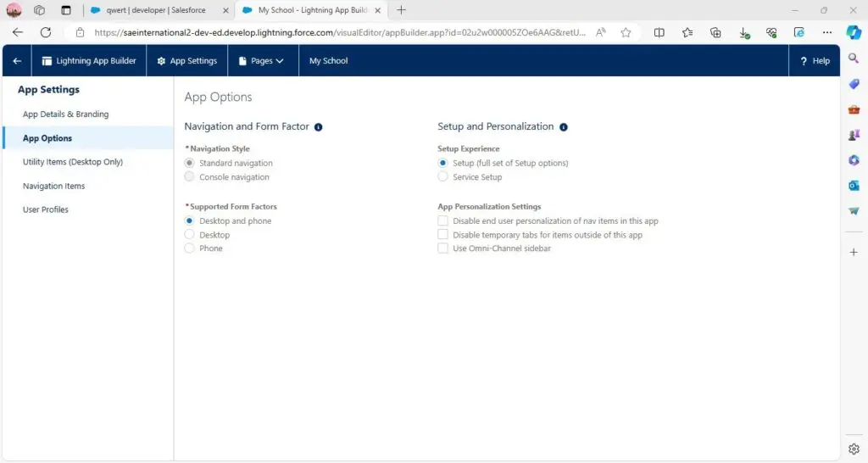Toggle the Use Omni-Channel sidebar checkbox
868x463 pixels.
(x=442, y=248)
